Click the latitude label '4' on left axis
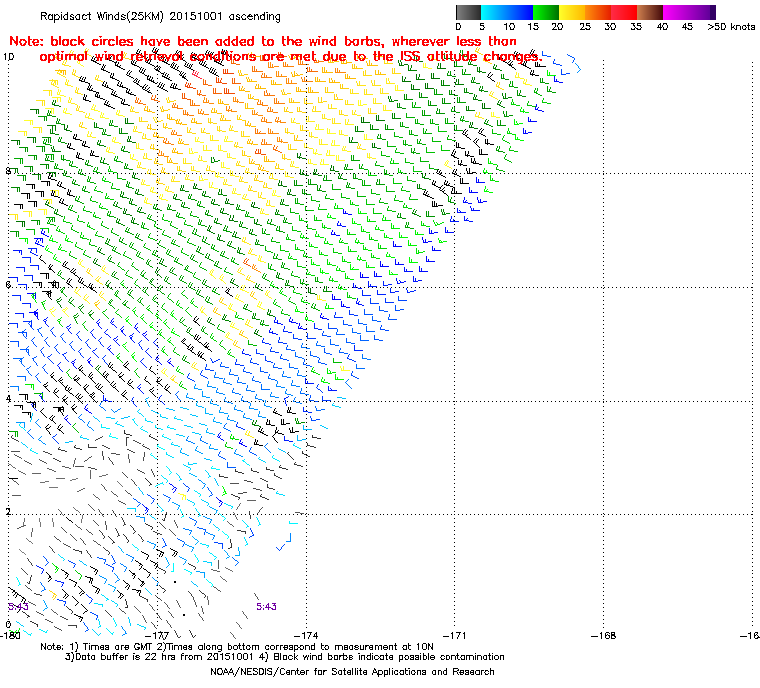 click(x=8, y=399)
